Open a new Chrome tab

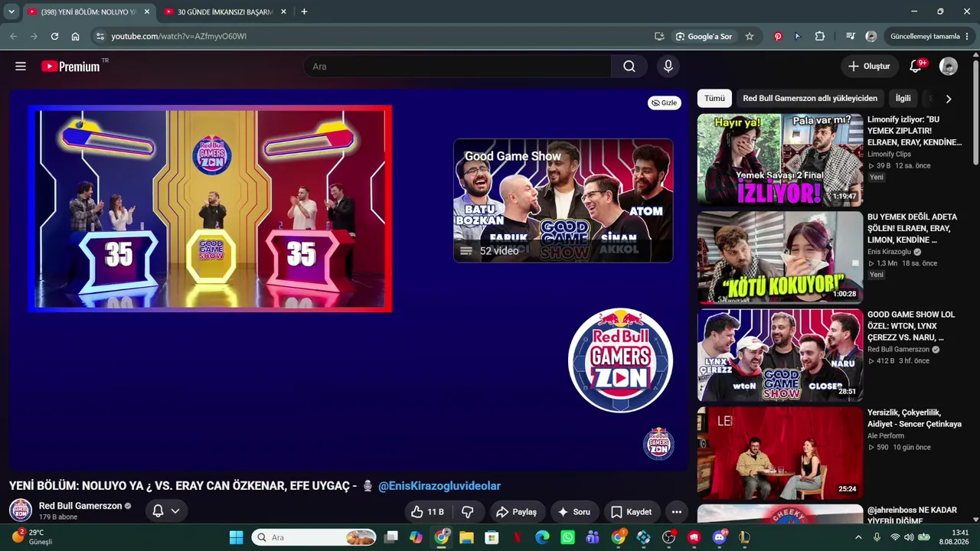click(304, 11)
